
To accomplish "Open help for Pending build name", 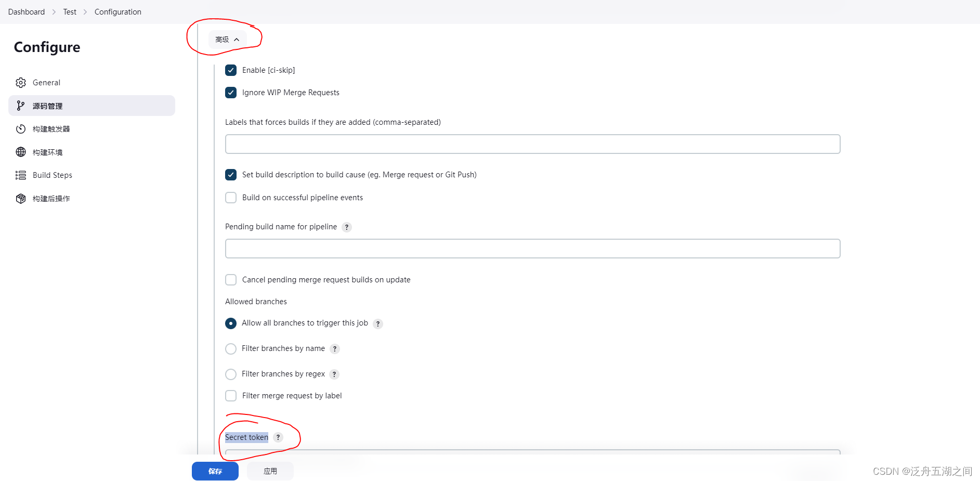I will coord(347,227).
